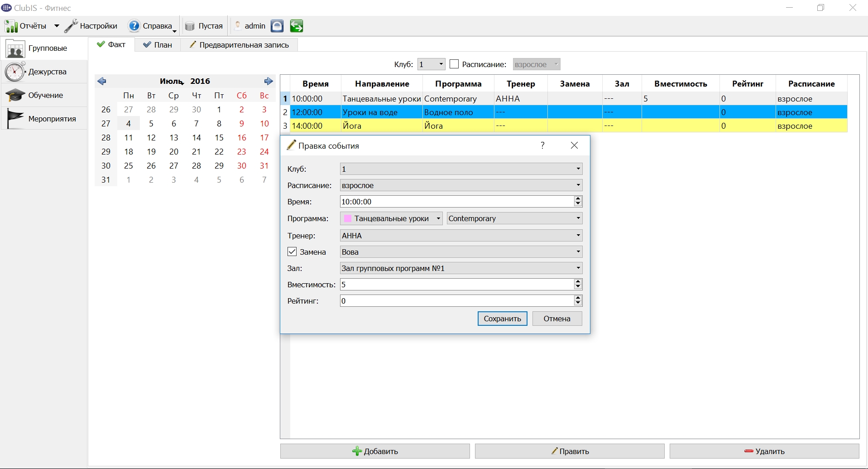Click the blue lock icon beside admin
Viewport: 868px width, 469px height.
(x=277, y=26)
